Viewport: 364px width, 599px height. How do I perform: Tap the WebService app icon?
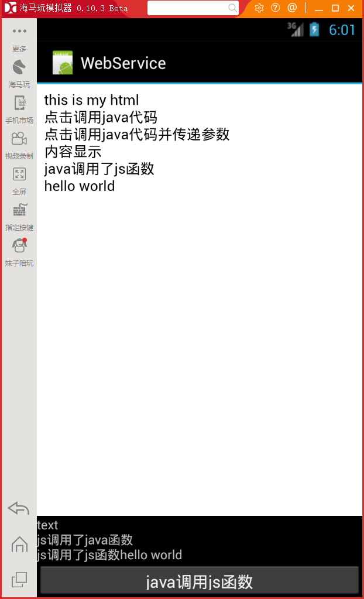click(62, 63)
